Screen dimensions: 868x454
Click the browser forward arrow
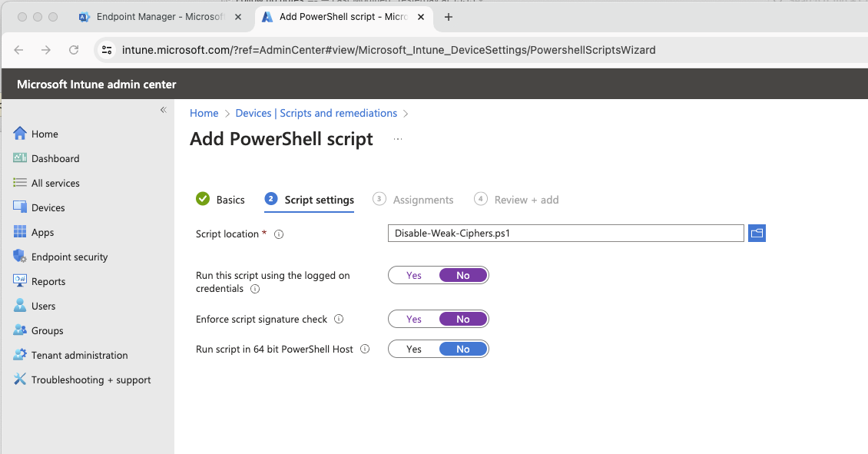(x=46, y=50)
